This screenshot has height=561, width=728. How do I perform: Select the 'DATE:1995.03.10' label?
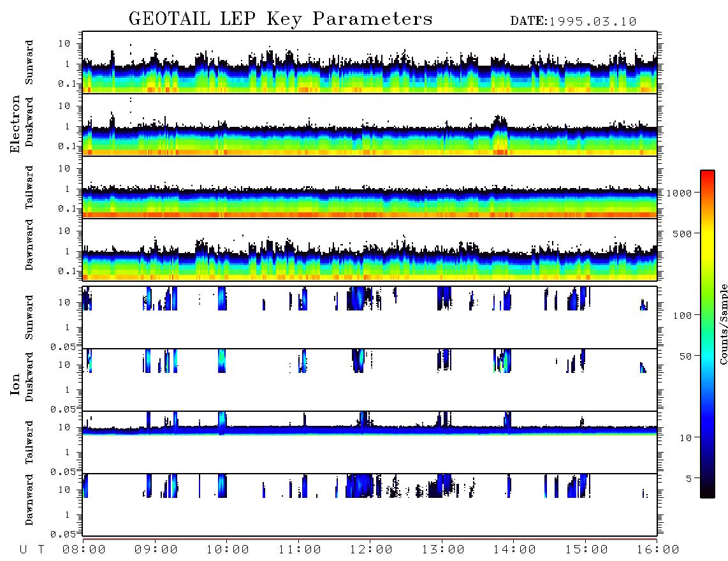click(573, 22)
